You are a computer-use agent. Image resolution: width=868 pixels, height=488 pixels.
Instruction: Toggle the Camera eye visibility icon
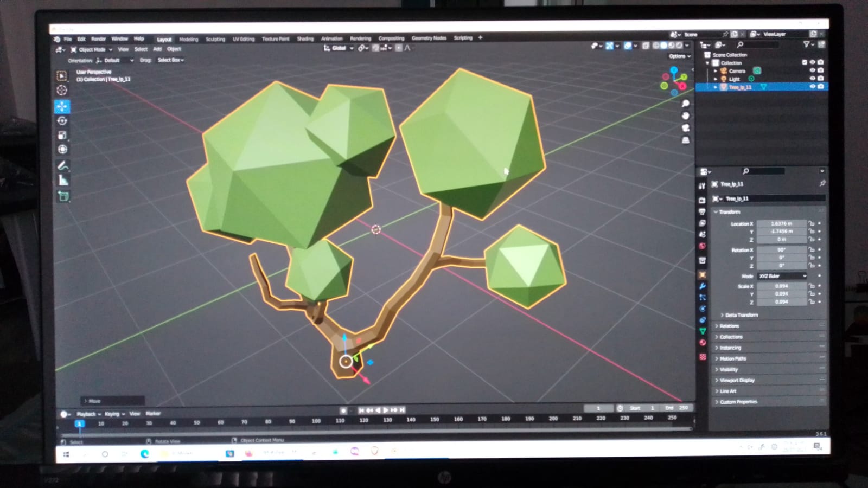[812, 70]
